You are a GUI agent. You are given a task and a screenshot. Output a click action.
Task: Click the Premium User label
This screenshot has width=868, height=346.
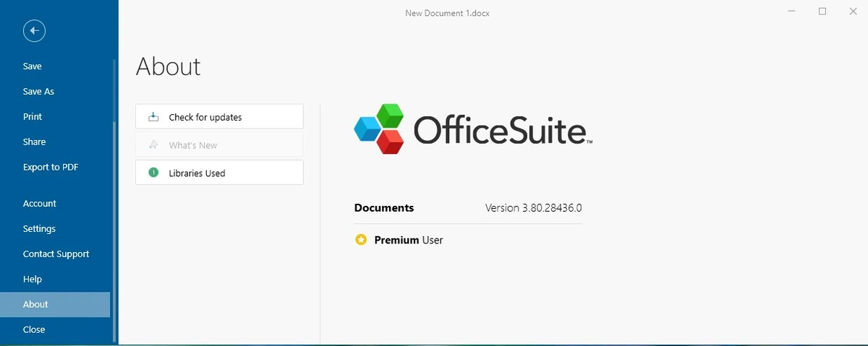(x=409, y=240)
